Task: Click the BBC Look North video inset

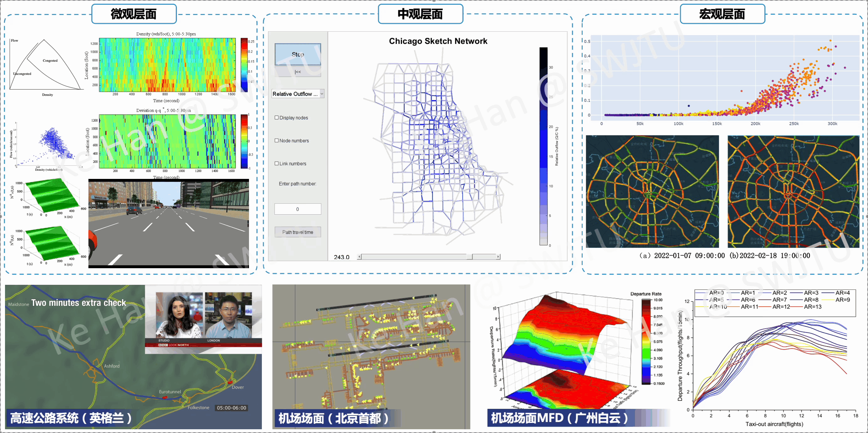Action: tap(203, 319)
